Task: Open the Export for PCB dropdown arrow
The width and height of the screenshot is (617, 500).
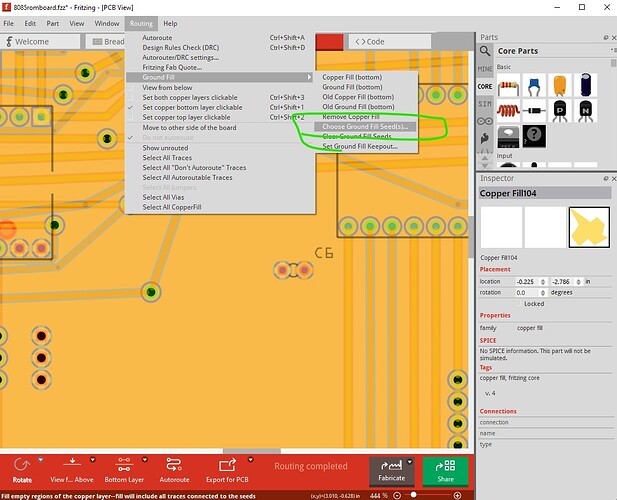Action: [250, 459]
